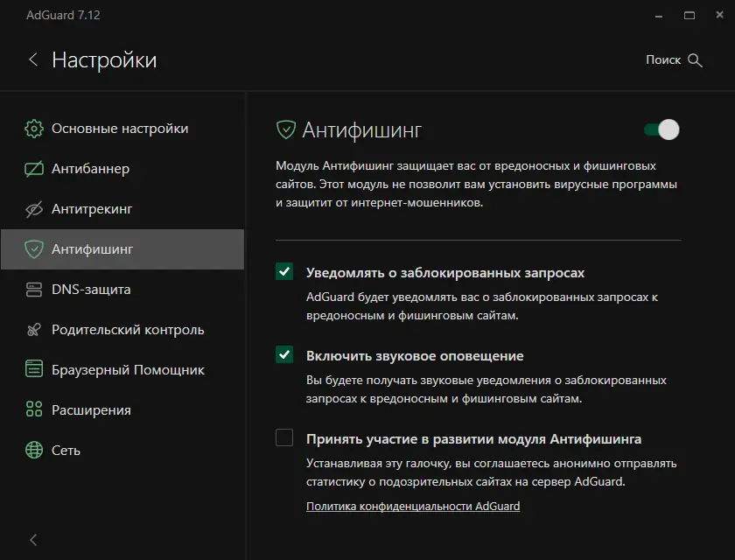Check Принять участие в развитии модуля
Image resolution: width=735 pixels, height=560 pixels.
284,437
